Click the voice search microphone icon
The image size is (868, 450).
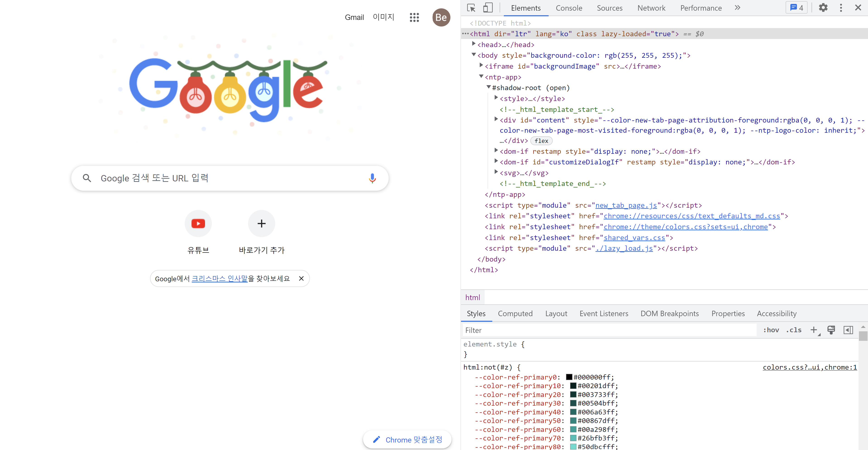click(x=372, y=178)
